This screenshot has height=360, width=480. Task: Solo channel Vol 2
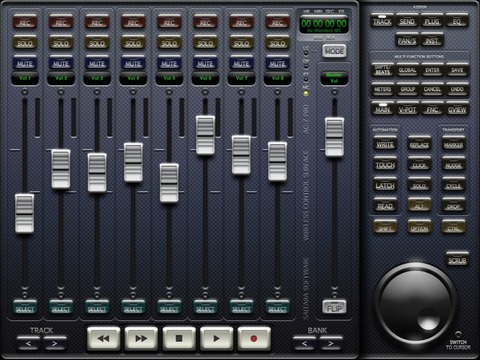click(61, 42)
